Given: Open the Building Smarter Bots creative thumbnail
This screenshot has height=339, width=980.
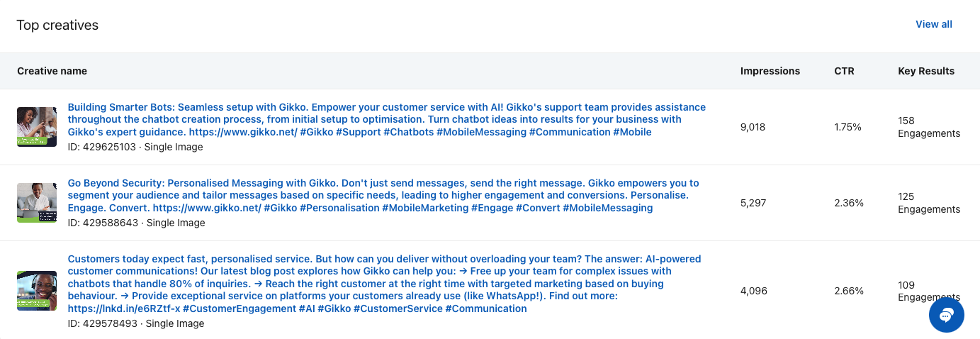Looking at the screenshot, I should 37,127.
